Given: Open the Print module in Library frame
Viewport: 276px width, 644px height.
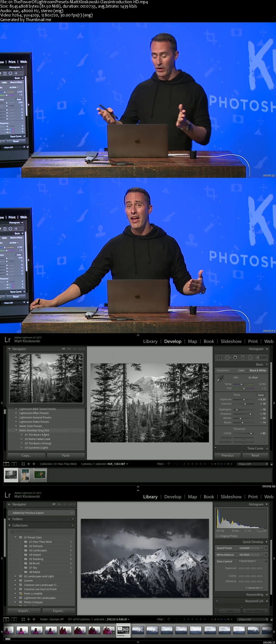Looking at the screenshot, I should click(x=253, y=497).
